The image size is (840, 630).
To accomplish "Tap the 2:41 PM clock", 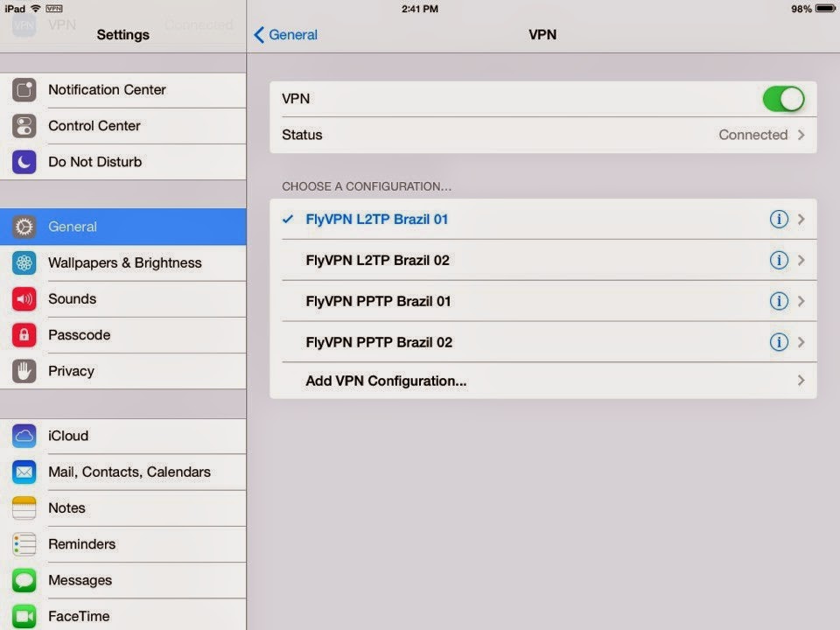I will tap(420, 9).
